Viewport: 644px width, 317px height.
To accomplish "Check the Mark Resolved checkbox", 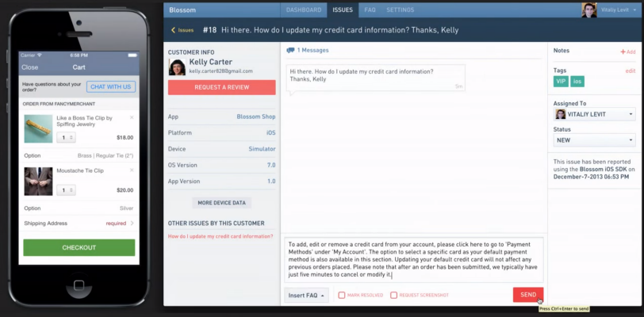I will pos(342,295).
